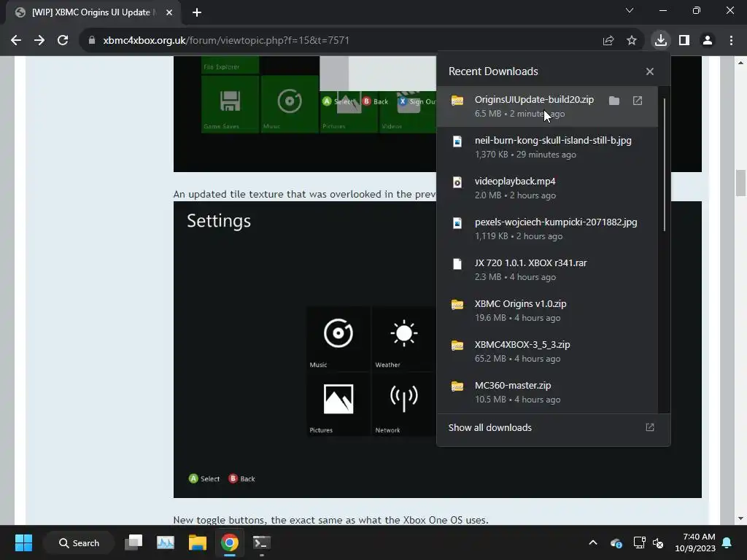Click Show all downloads
Screen dimensions: 747x560
coord(553,427)
